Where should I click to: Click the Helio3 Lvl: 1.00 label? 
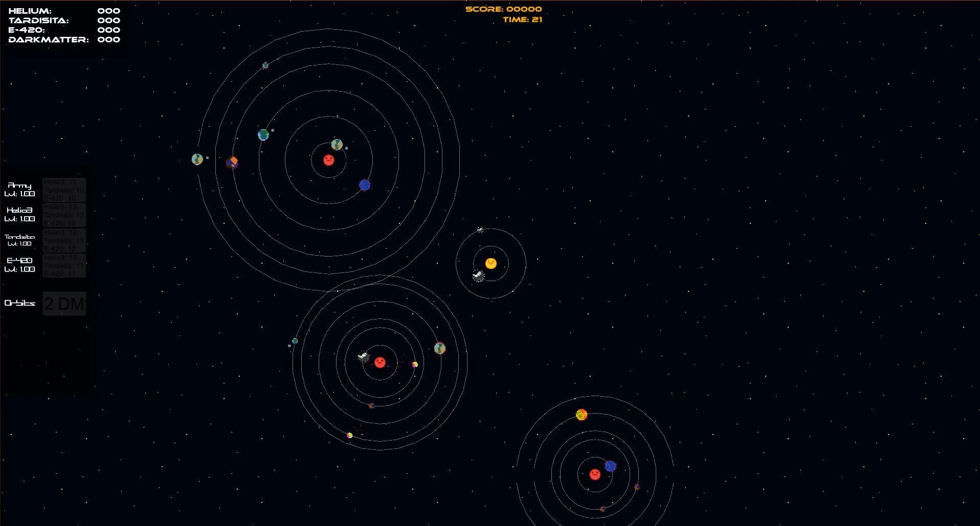pyautogui.click(x=20, y=215)
